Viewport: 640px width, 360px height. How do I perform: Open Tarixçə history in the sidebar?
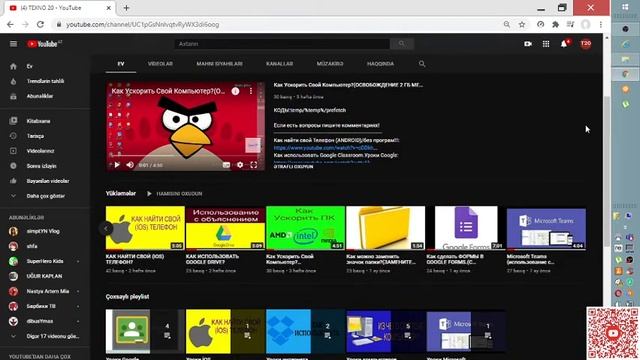tap(45, 136)
